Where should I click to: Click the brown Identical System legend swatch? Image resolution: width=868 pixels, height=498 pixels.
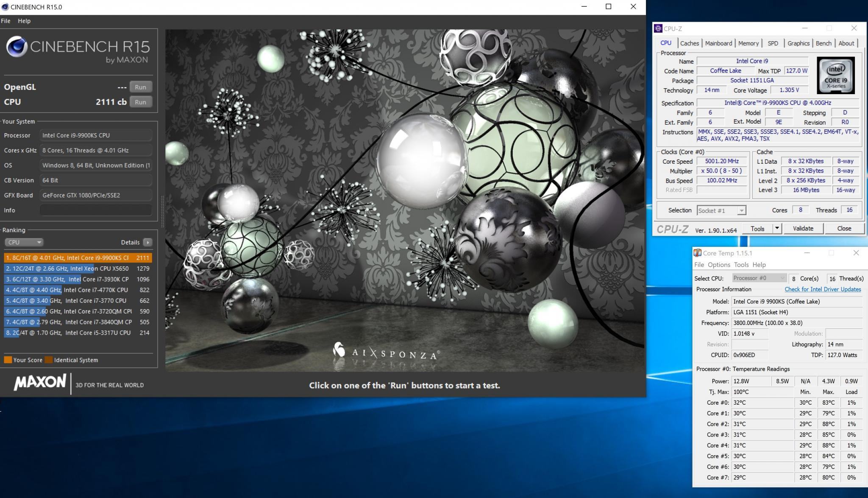[49, 360]
